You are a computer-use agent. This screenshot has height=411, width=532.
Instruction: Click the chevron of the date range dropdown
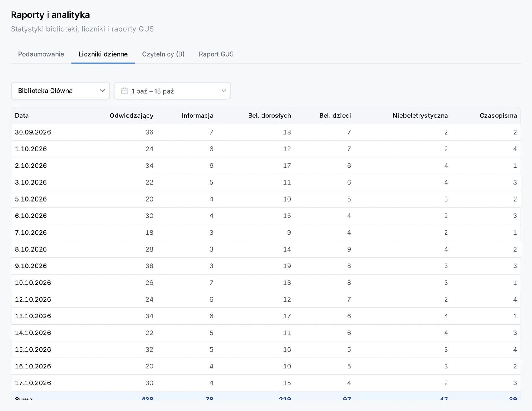pyautogui.click(x=224, y=91)
